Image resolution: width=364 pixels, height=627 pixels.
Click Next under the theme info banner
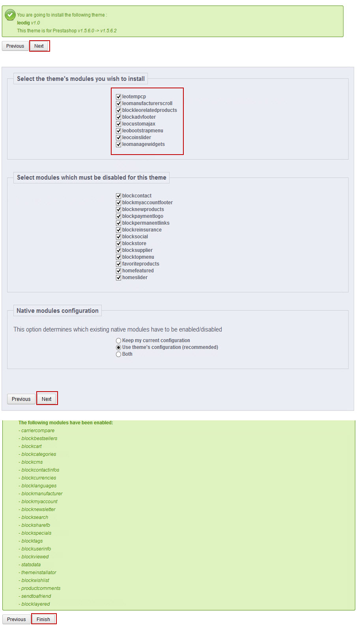(39, 46)
